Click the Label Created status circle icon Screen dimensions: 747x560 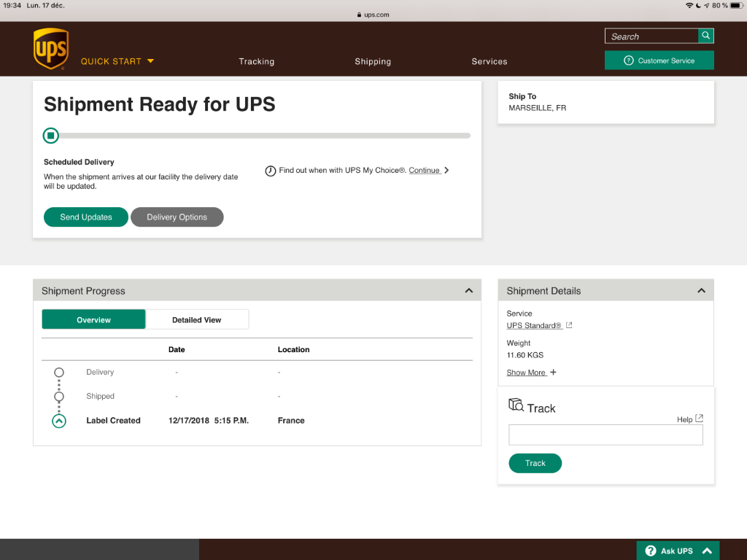point(59,421)
